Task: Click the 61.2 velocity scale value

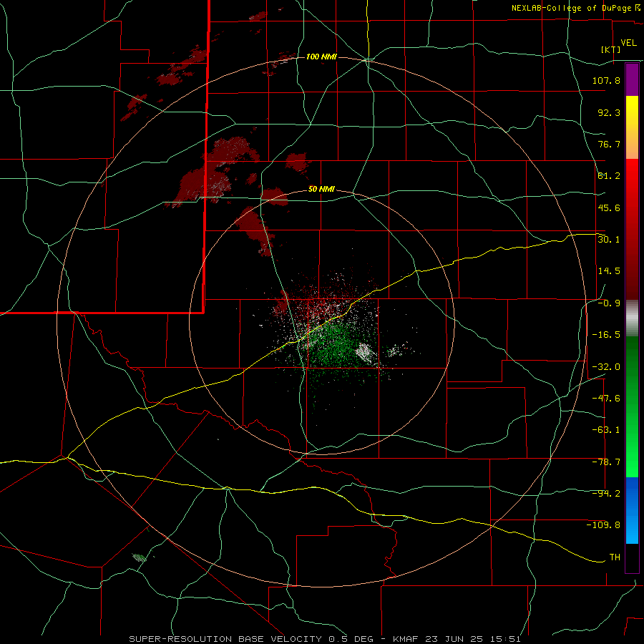Action: pyautogui.click(x=609, y=176)
